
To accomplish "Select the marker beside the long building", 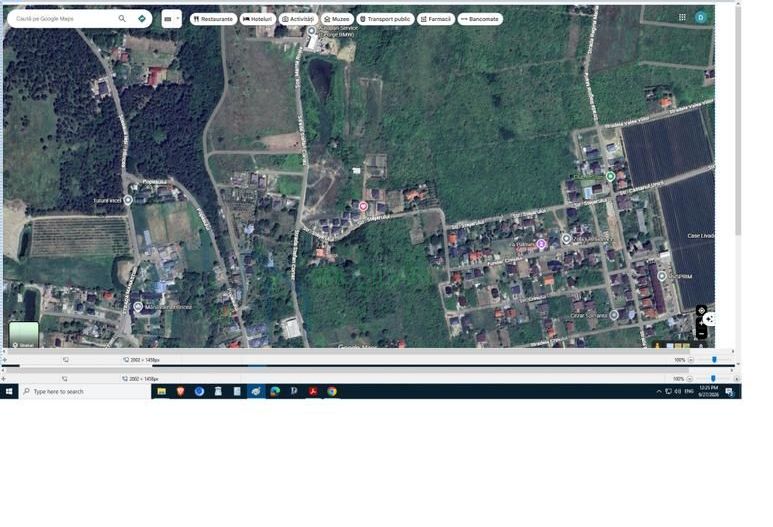I will coord(662,276).
